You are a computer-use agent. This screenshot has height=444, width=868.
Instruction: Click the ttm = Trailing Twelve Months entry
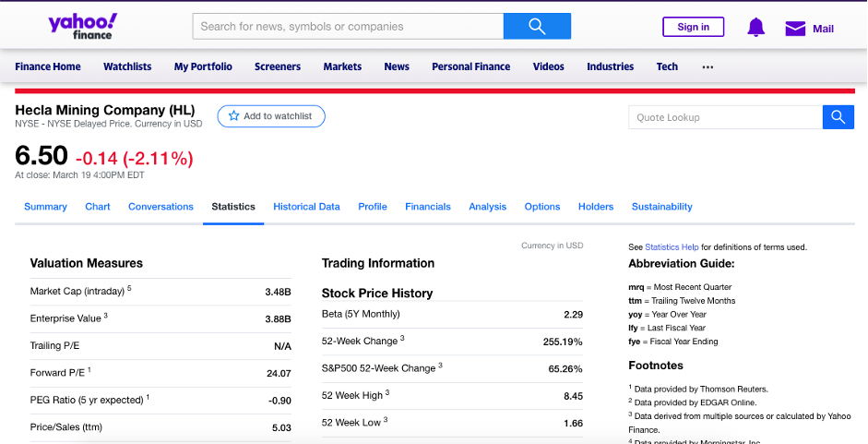click(x=682, y=301)
